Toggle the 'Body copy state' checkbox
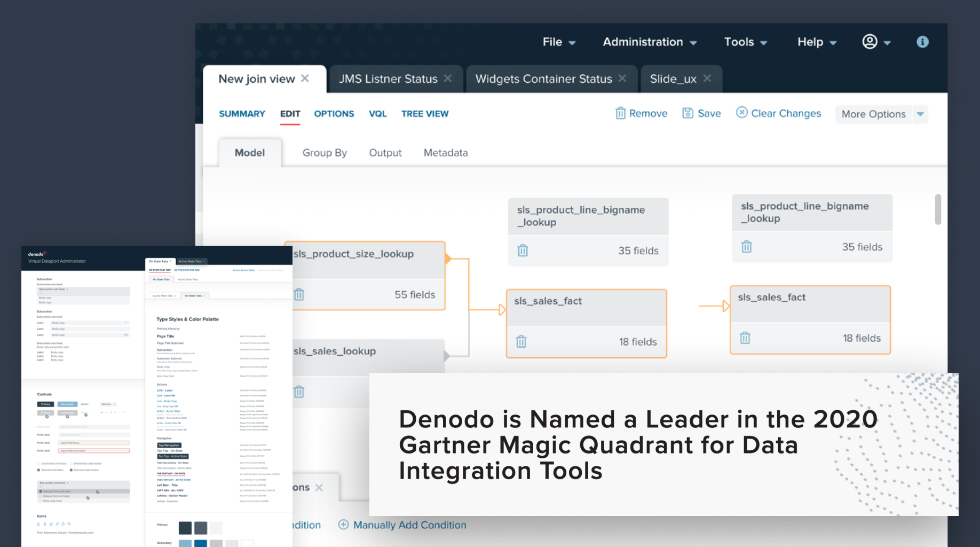This screenshot has width=980, height=547. point(41,501)
